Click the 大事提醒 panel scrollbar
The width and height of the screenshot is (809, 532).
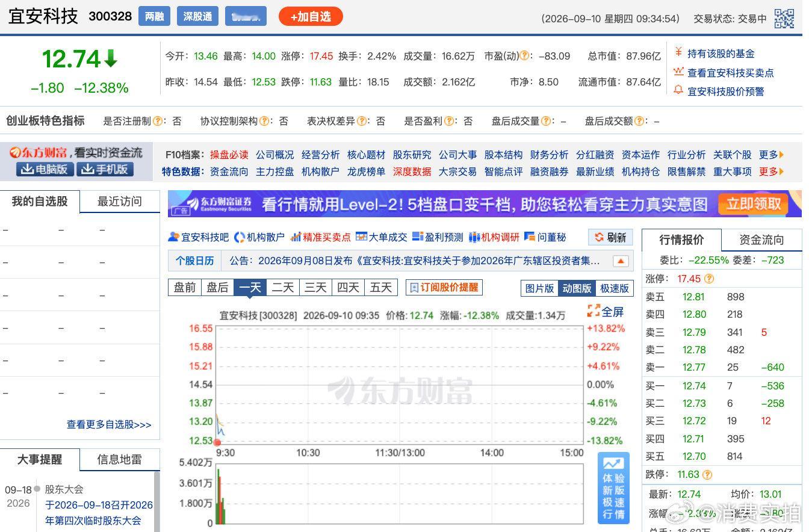[x=157, y=501]
